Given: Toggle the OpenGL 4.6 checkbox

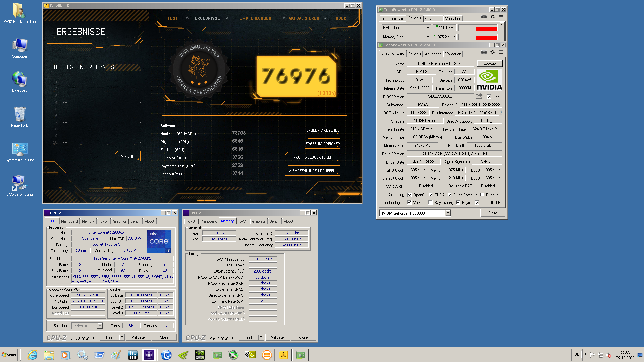Looking at the screenshot, I should click(x=477, y=202).
